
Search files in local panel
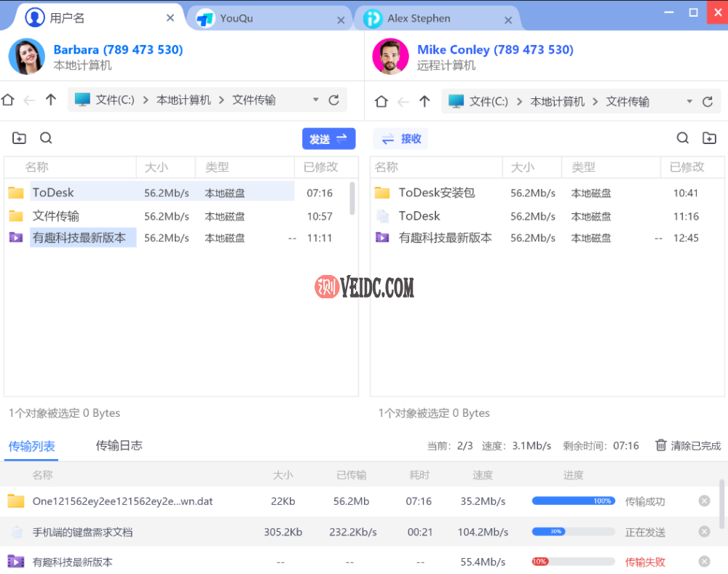(46, 138)
